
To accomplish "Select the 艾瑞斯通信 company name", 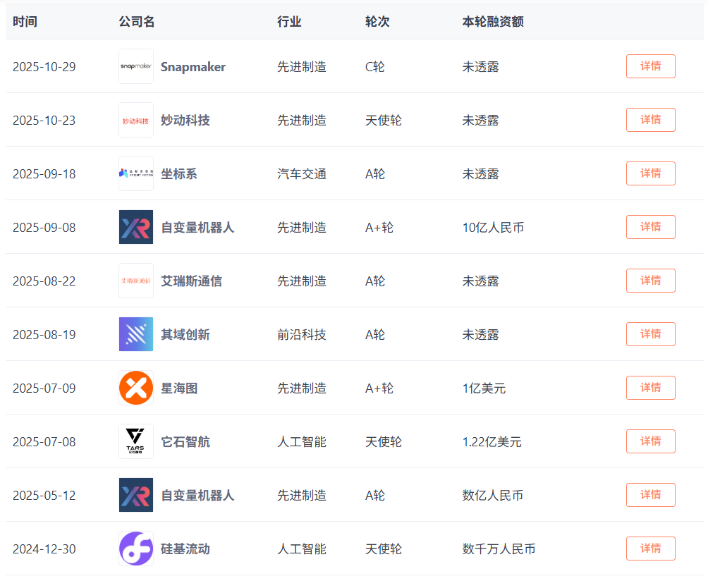I will pyautogui.click(x=191, y=281).
